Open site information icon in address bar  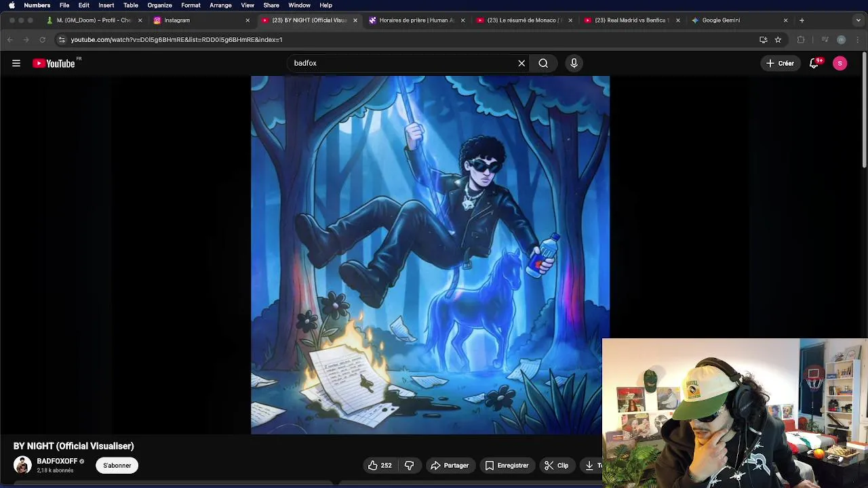pyautogui.click(x=62, y=39)
